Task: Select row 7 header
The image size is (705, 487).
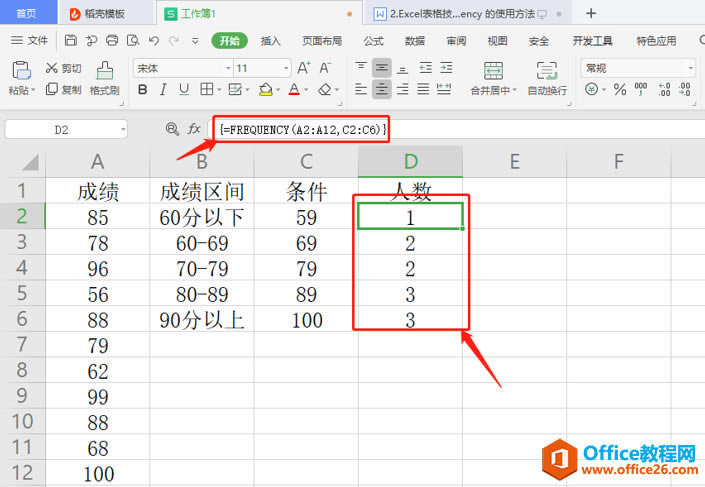Action: [x=22, y=344]
